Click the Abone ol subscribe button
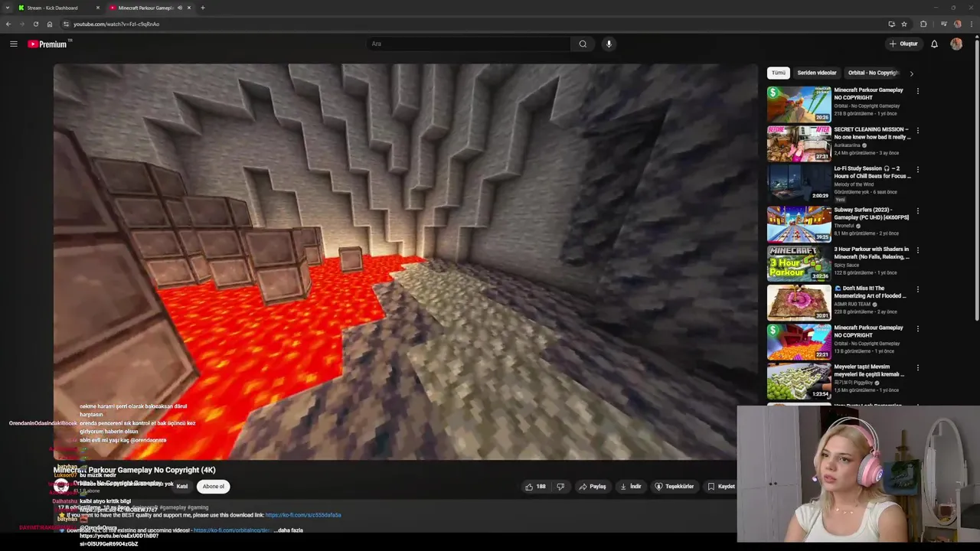The height and width of the screenshot is (551, 980). click(x=213, y=486)
